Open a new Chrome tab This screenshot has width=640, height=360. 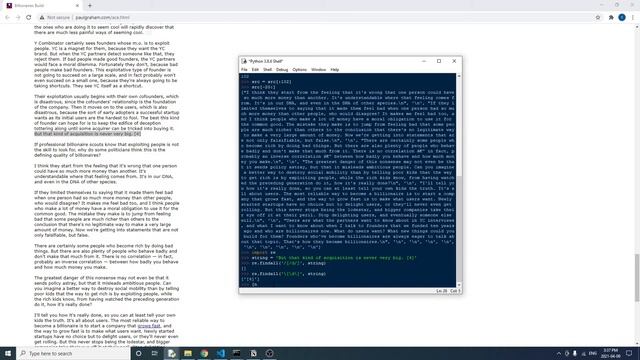(90, 6)
